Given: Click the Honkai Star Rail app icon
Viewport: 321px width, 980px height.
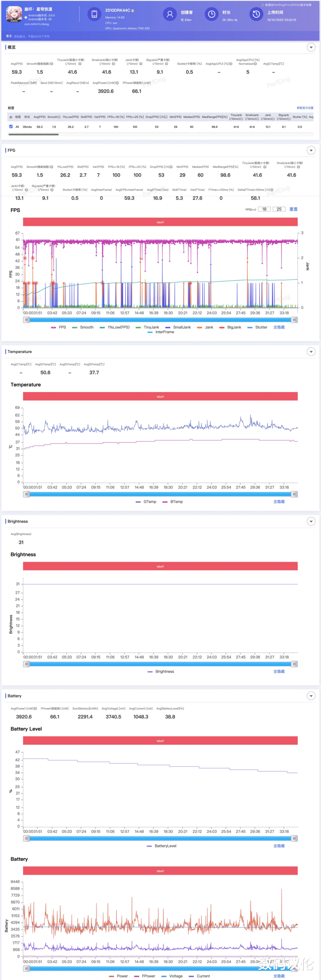Looking at the screenshot, I should coord(14,14).
